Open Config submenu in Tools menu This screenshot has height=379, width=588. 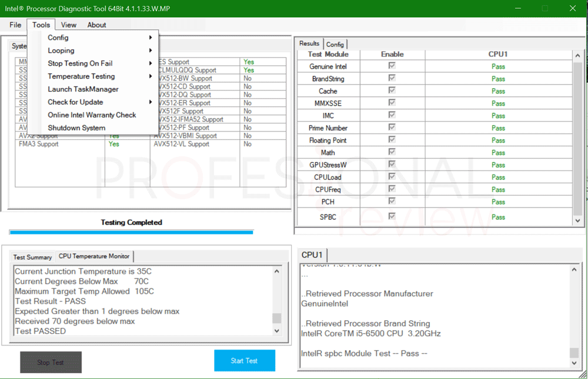(59, 38)
